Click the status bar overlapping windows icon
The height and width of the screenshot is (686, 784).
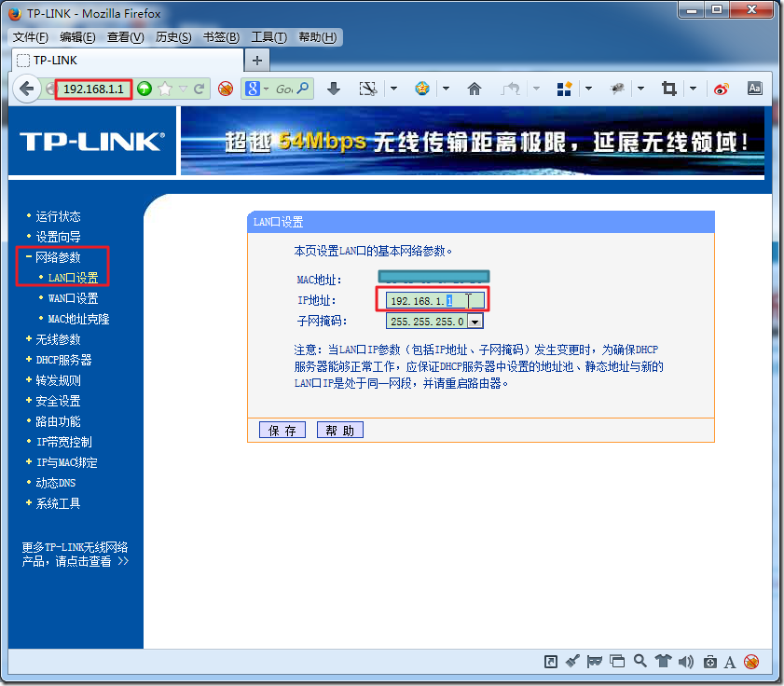coord(617,662)
